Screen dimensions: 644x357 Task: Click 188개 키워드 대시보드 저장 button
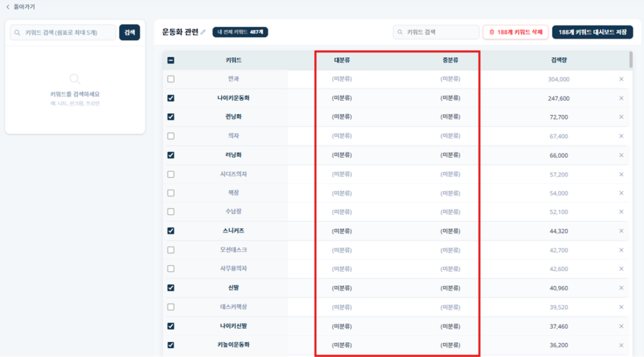pos(592,32)
